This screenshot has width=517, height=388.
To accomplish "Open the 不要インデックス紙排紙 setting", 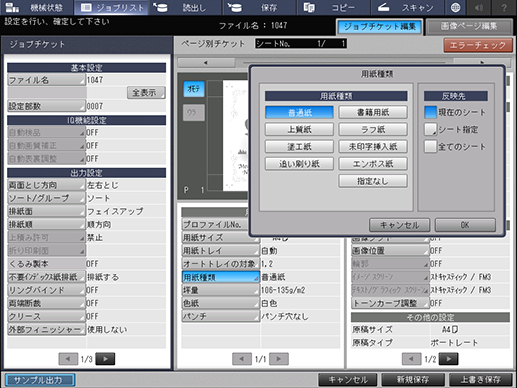I will pos(46,277).
